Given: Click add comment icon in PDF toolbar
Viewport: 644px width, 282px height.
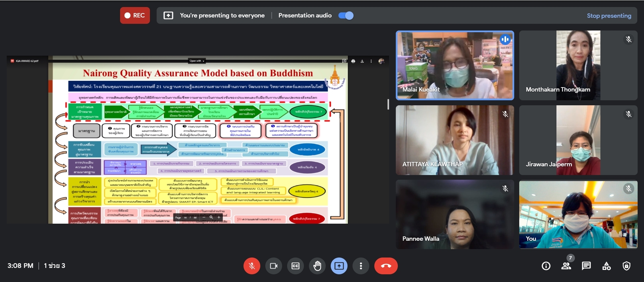Looking at the screenshot, I should (344, 61).
